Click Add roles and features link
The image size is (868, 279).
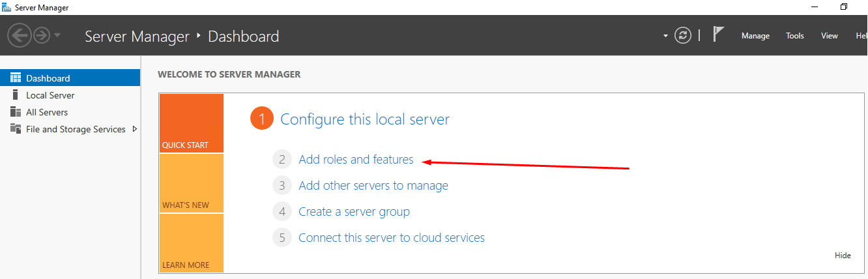click(x=356, y=160)
